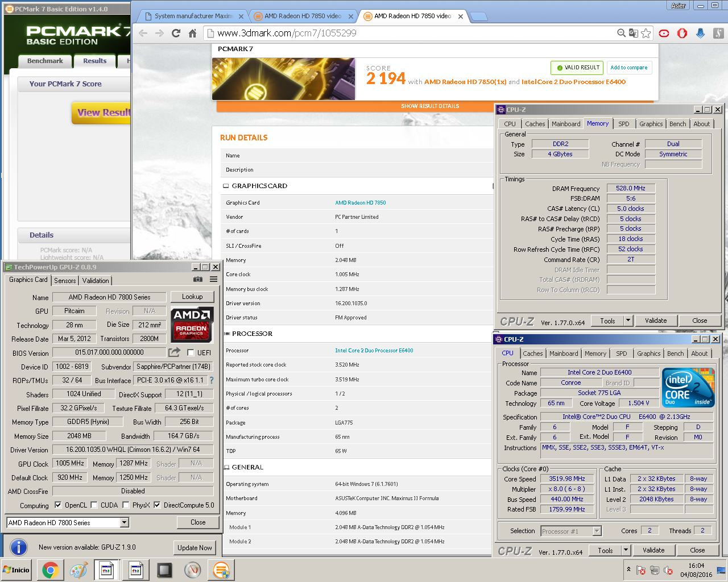Open Bench tab in lower CPU-Z window
The height and width of the screenshot is (582, 728).
[x=676, y=354]
